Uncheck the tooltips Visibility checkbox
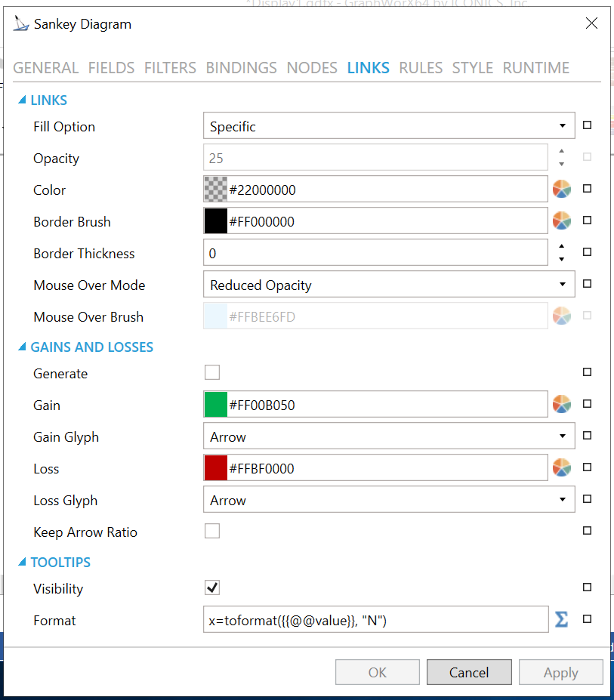Screen dimensions: 614x700 [212, 588]
